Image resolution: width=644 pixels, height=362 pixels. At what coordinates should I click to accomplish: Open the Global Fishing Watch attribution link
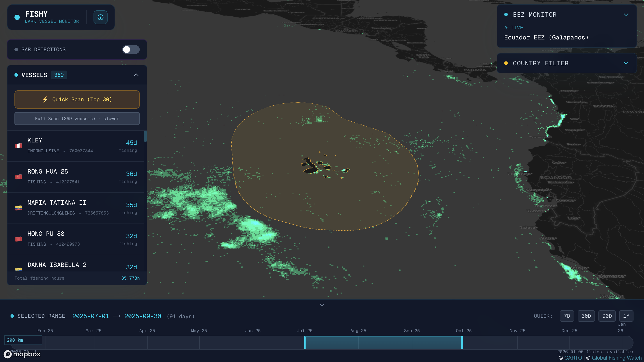pyautogui.click(x=616, y=358)
